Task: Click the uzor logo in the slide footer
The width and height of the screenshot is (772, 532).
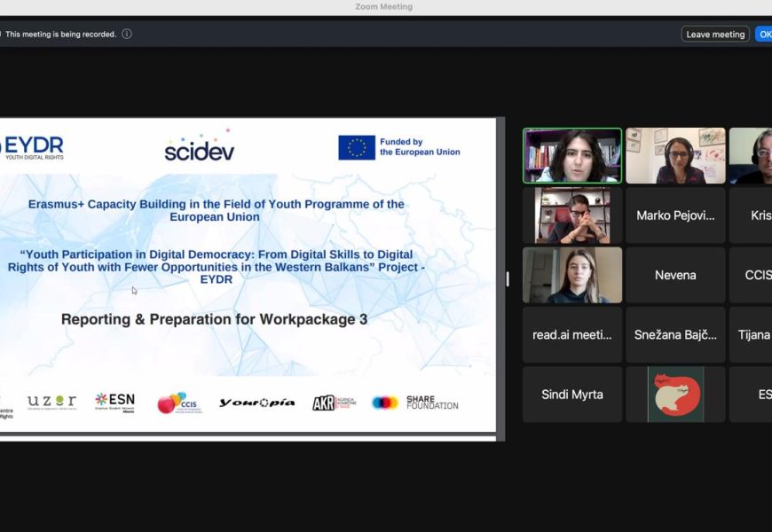Action: 51,402
